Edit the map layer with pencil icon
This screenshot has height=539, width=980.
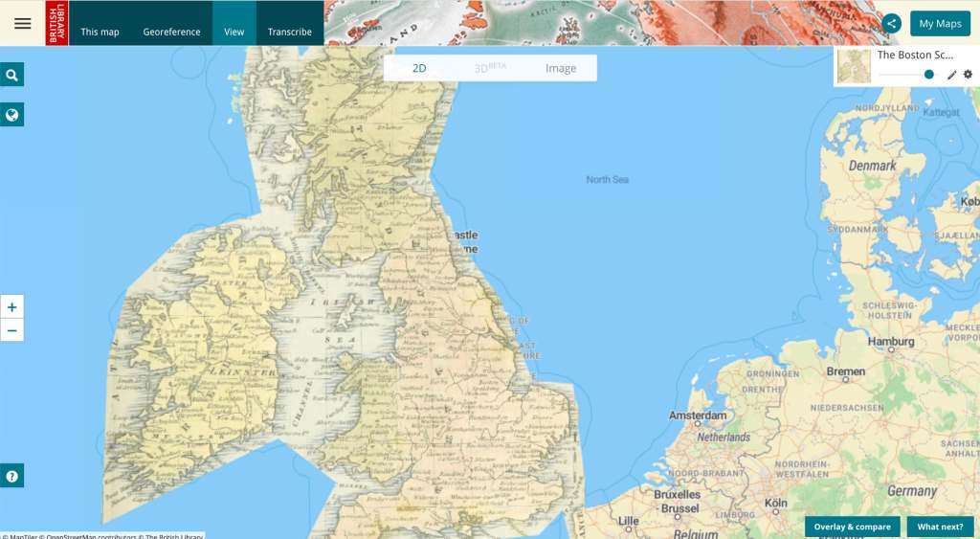pyautogui.click(x=951, y=75)
